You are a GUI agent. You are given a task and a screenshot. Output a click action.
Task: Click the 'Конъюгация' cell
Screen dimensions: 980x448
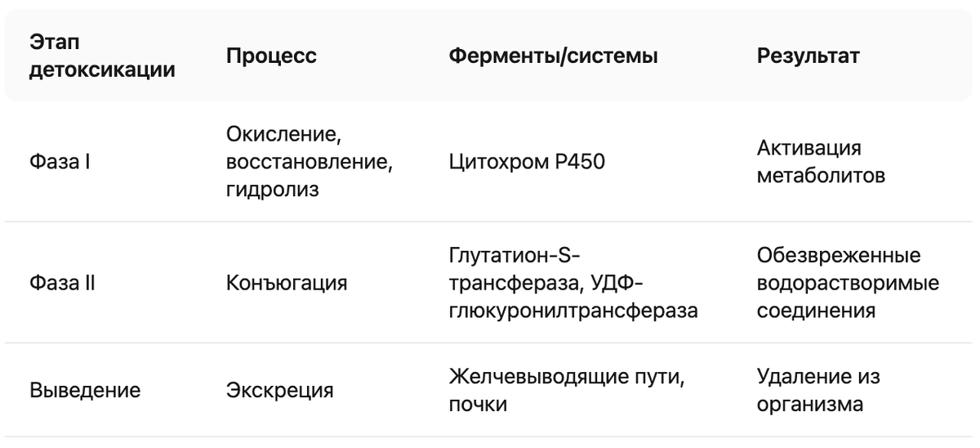point(287,283)
